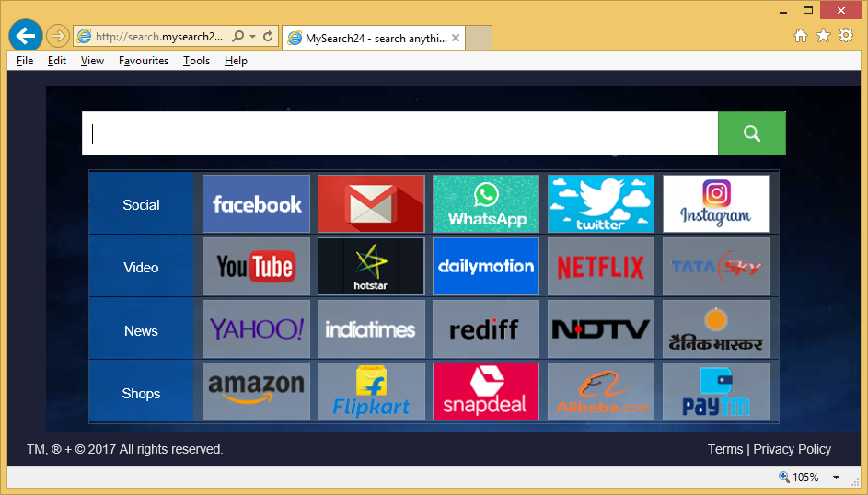Open the NDTV tile
The image size is (868, 495).
tap(601, 329)
